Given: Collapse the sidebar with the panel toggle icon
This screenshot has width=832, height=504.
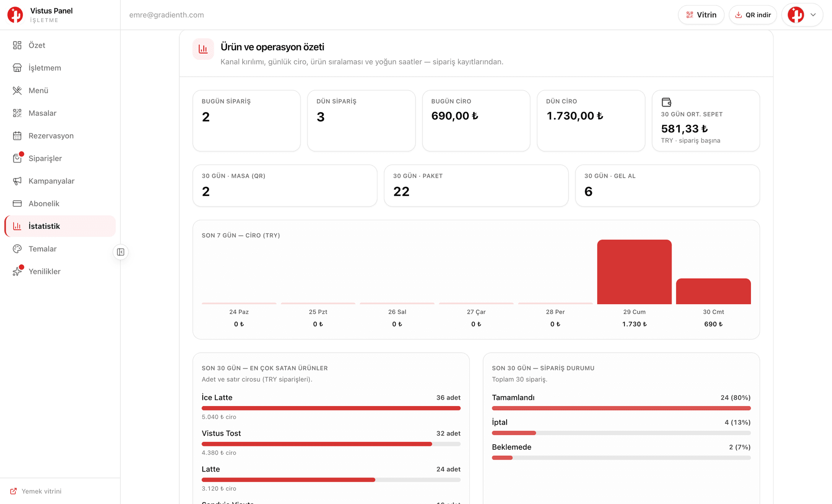Looking at the screenshot, I should pos(120,252).
